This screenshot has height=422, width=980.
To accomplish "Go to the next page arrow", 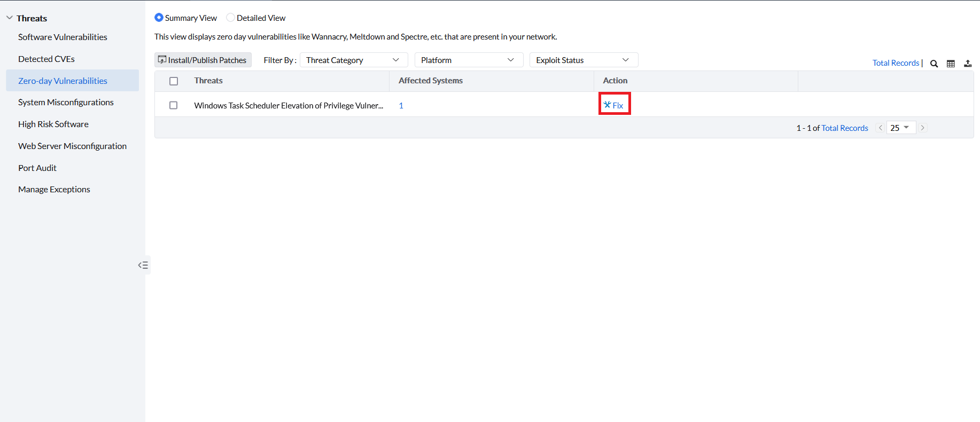I will pyautogui.click(x=922, y=128).
